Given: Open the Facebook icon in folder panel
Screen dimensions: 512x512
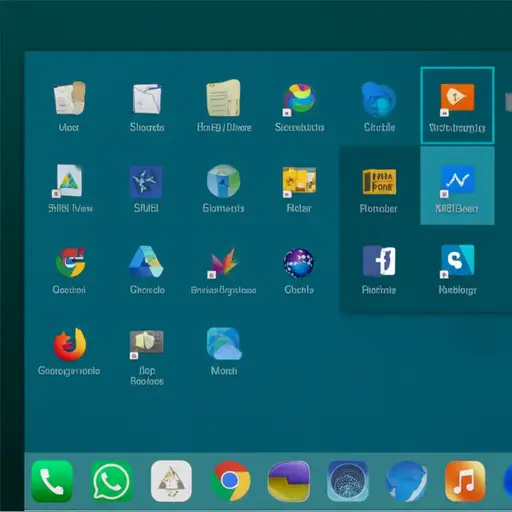Looking at the screenshot, I should [x=379, y=261].
